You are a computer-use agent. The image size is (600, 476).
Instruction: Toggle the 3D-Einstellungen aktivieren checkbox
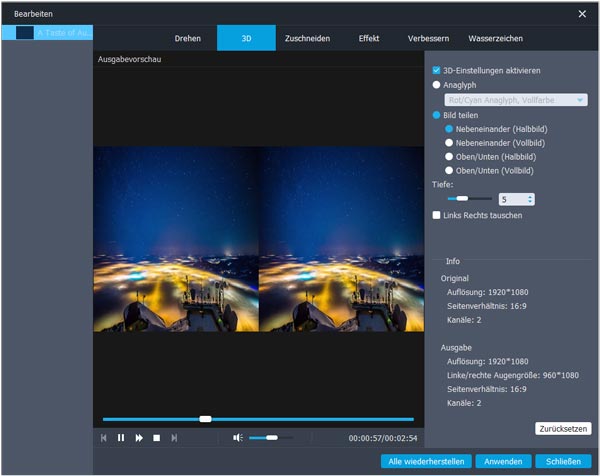(x=437, y=71)
